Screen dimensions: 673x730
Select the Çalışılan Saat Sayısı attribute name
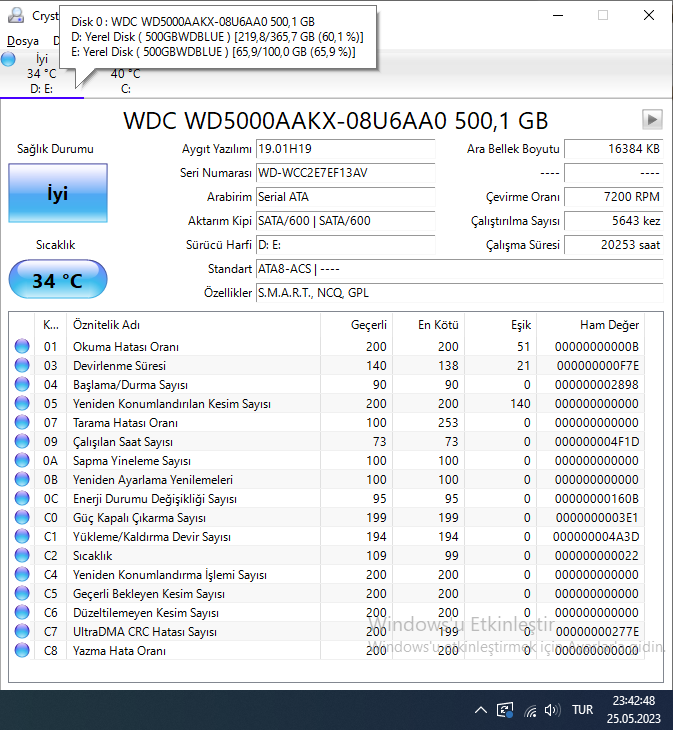(x=123, y=442)
